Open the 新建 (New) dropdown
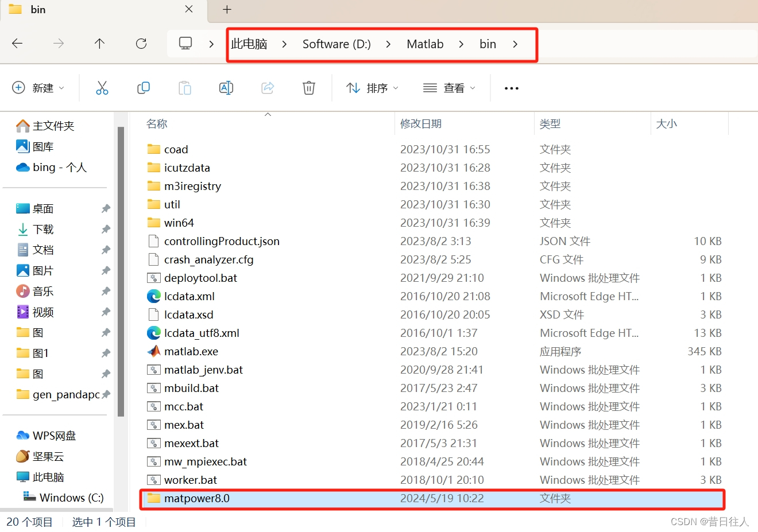 pyautogui.click(x=38, y=87)
